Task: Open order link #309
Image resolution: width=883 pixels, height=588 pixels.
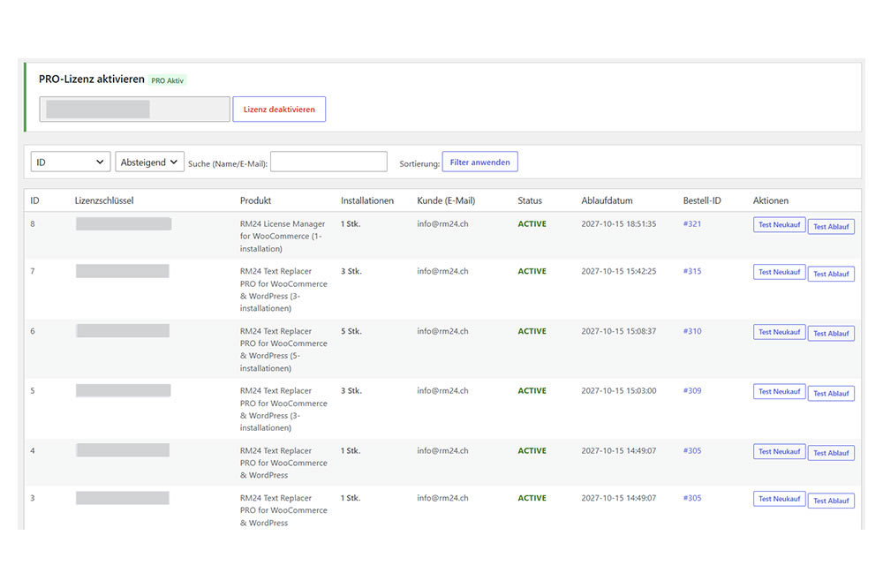Action: pyautogui.click(x=692, y=390)
